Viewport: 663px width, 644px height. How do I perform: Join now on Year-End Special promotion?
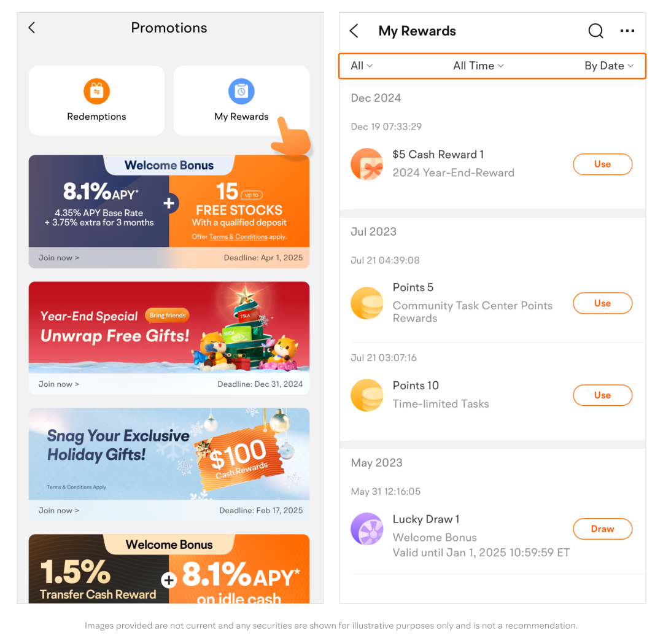point(59,384)
